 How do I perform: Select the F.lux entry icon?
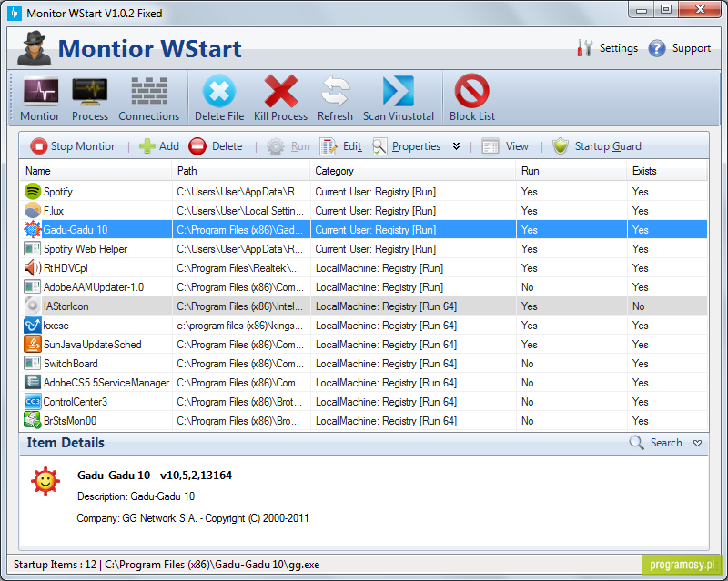click(x=33, y=210)
